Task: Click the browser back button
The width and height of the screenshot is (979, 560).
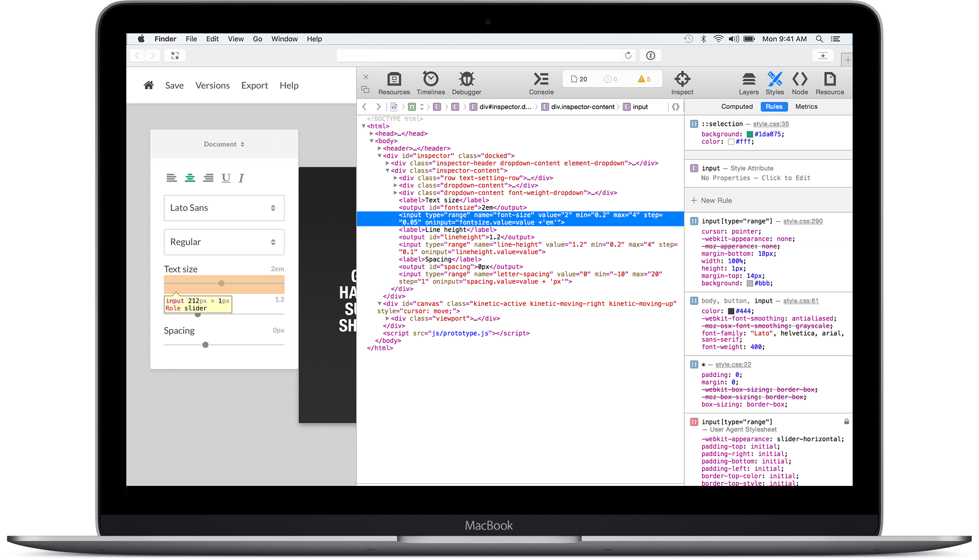Action: click(x=138, y=55)
